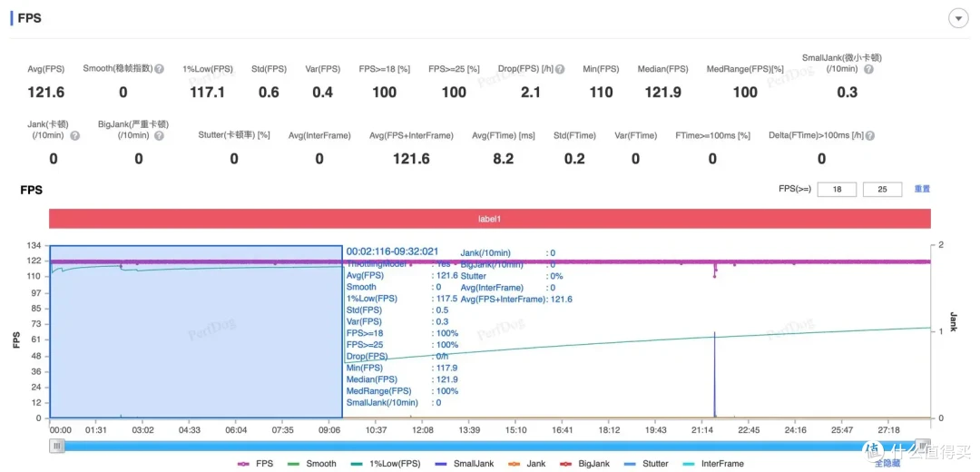
Task: Click the Std(FTime) value 0.2
Action: [x=574, y=159]
